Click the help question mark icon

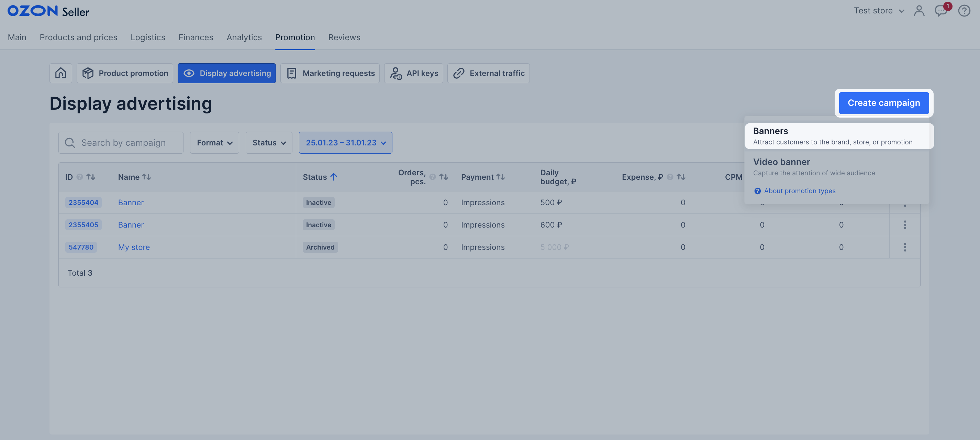coord(964,11)
